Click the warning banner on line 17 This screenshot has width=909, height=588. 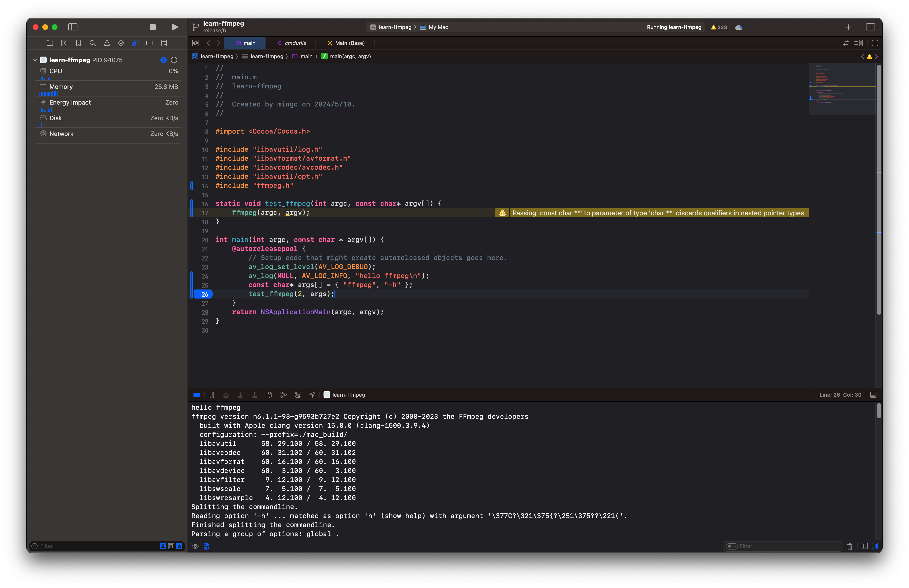(x=651, y=213)
